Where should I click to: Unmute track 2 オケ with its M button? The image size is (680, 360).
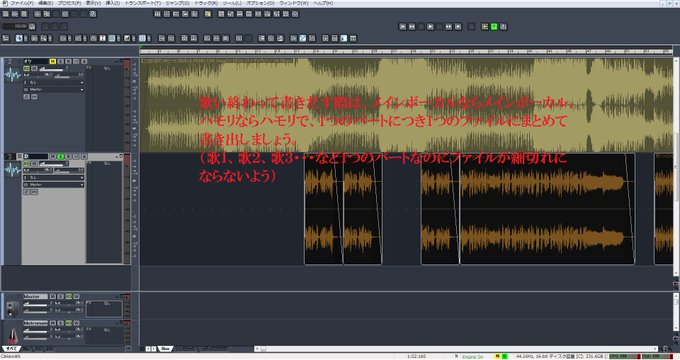click(52, 61)
